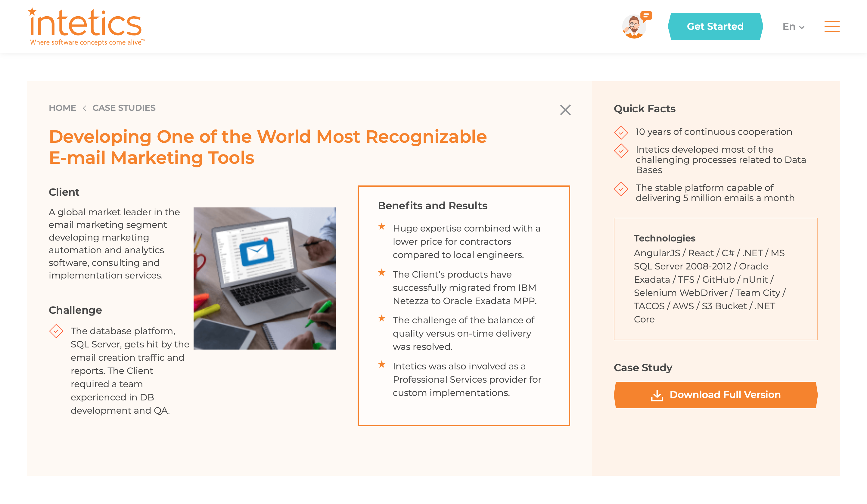Screen dimensions: 867x504
Task: Click the download icon on full version button
Action: 657,395
